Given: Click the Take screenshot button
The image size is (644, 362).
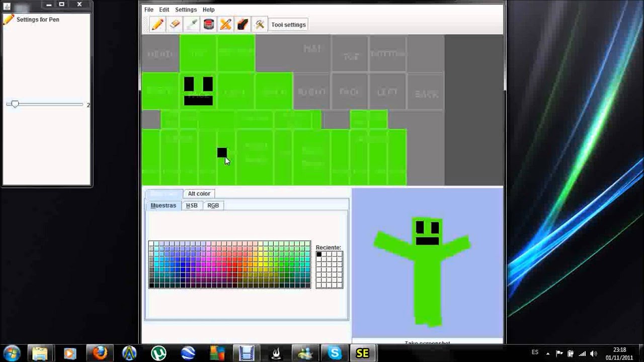Looking at the screenshot, I should click(x=427, y=343).
